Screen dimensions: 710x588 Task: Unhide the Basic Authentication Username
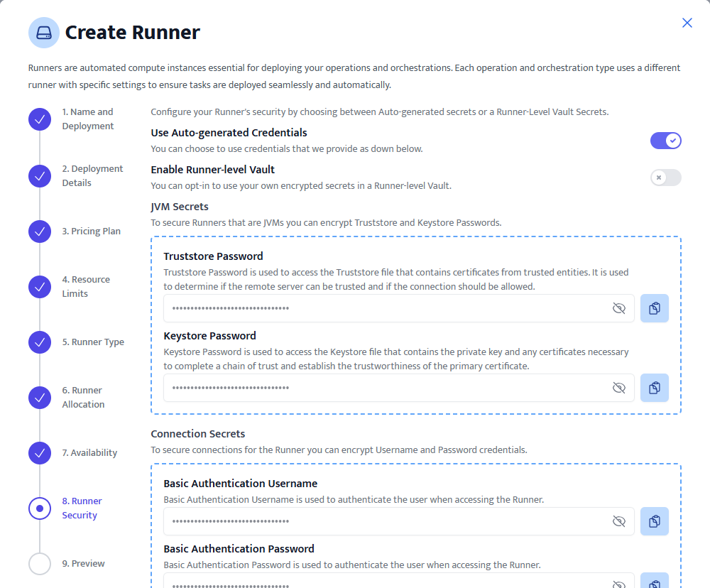tap(618, 521)
